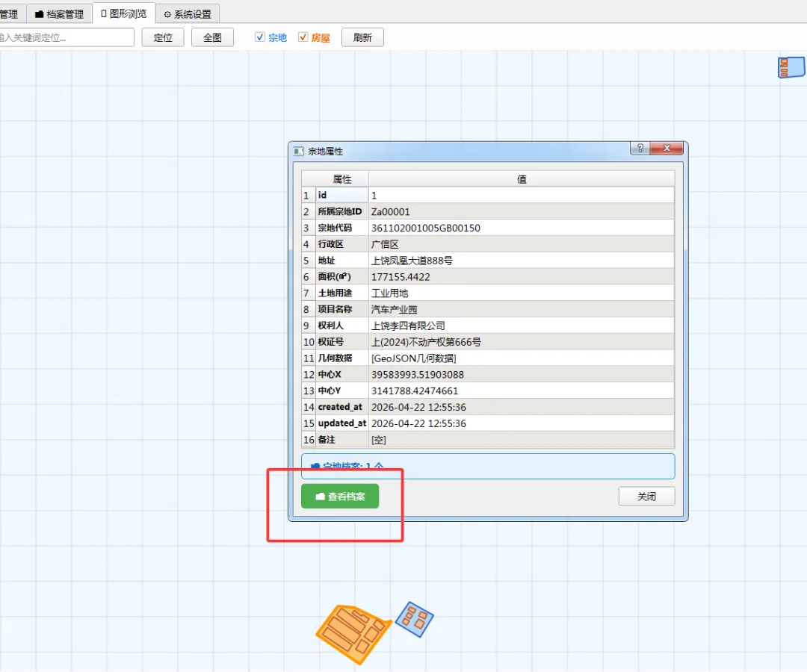
Task: Click the 宗地属性 dialog title icon
Action: (x=298, y=151)
